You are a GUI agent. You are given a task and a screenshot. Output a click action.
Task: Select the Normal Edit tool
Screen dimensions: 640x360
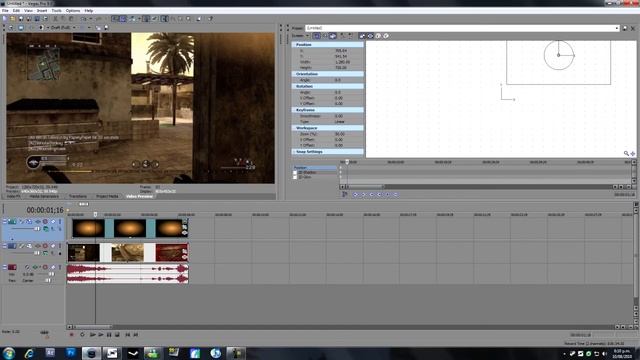[164, 19]
